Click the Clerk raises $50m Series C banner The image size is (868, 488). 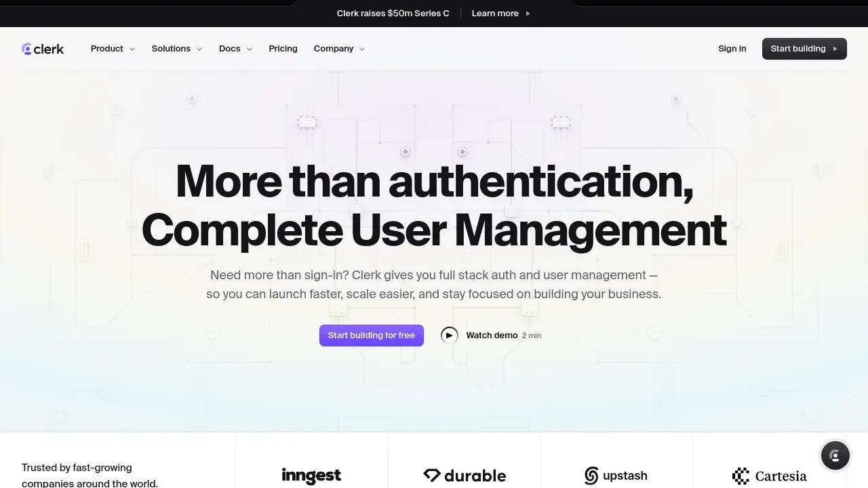point(393,13)
